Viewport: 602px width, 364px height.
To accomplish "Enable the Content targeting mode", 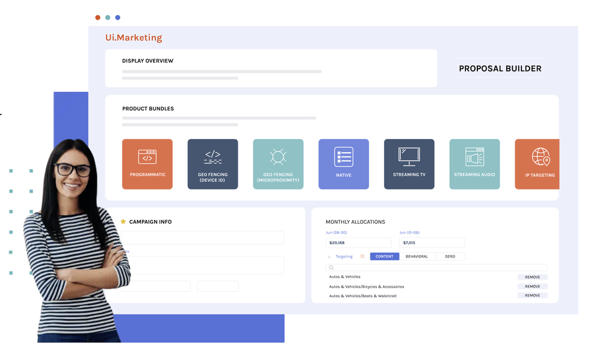I will pyautogui.click(x=384, y=256).
